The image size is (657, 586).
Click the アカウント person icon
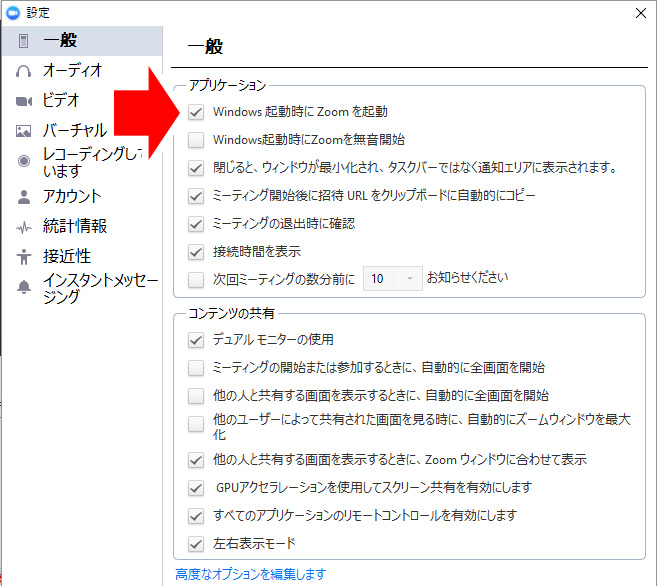click(24, 197)
